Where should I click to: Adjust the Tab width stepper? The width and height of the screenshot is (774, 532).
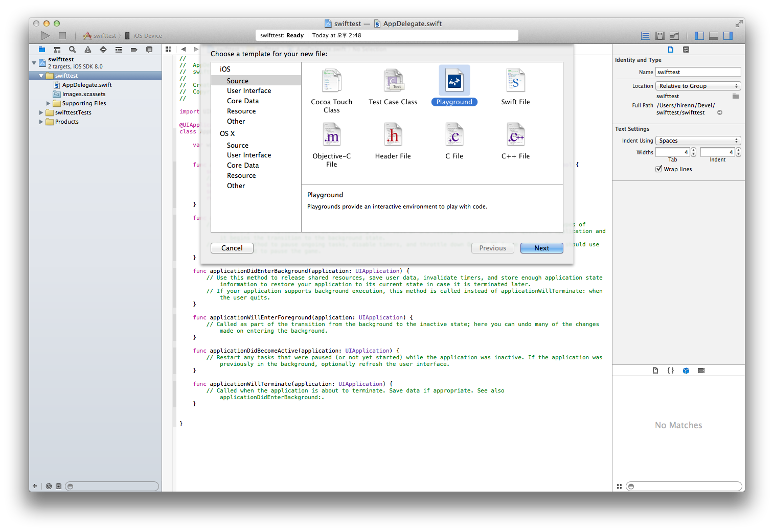[693, 152]
